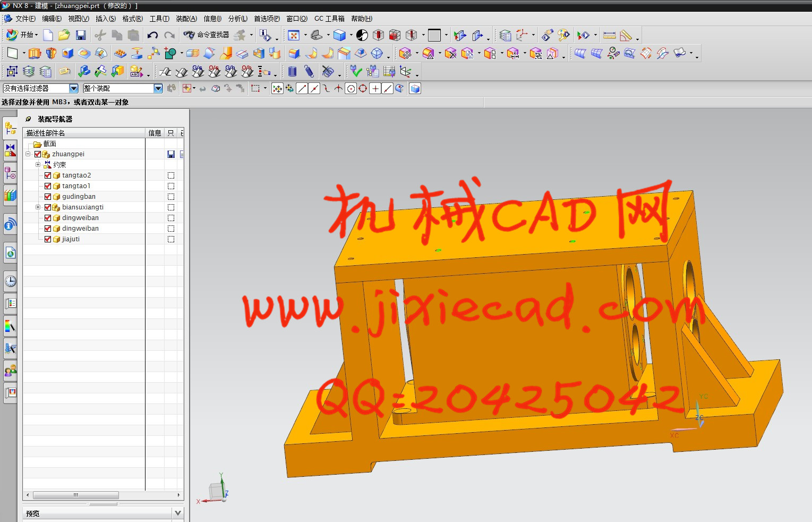
Task: Save the part with the floppy icon
Action: coord(81,35)
